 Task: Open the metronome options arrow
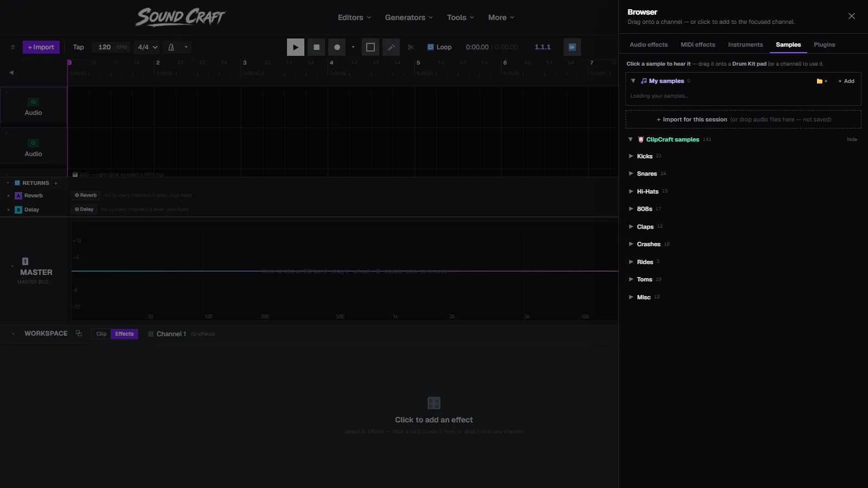[x=186, y=47]
